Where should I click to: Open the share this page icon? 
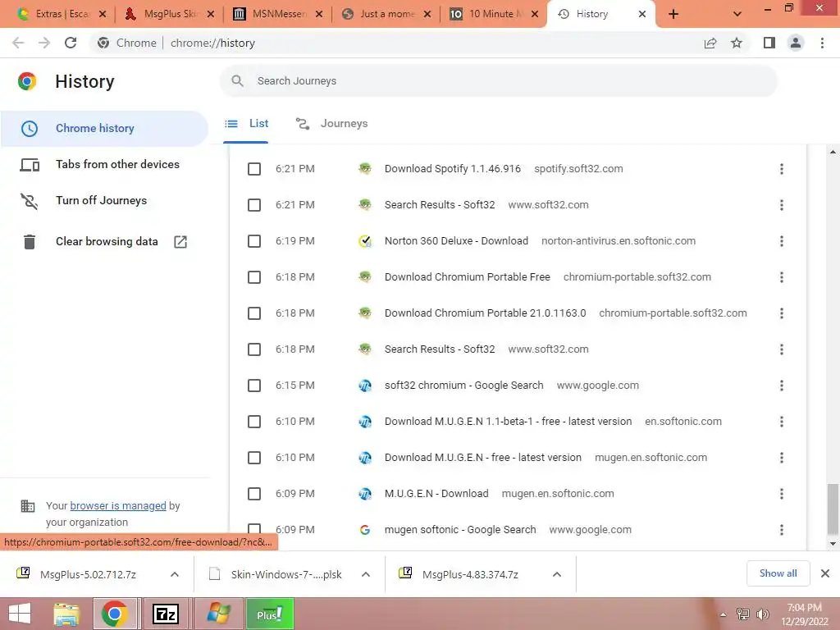pyautogui.click(x=710, y=43)
